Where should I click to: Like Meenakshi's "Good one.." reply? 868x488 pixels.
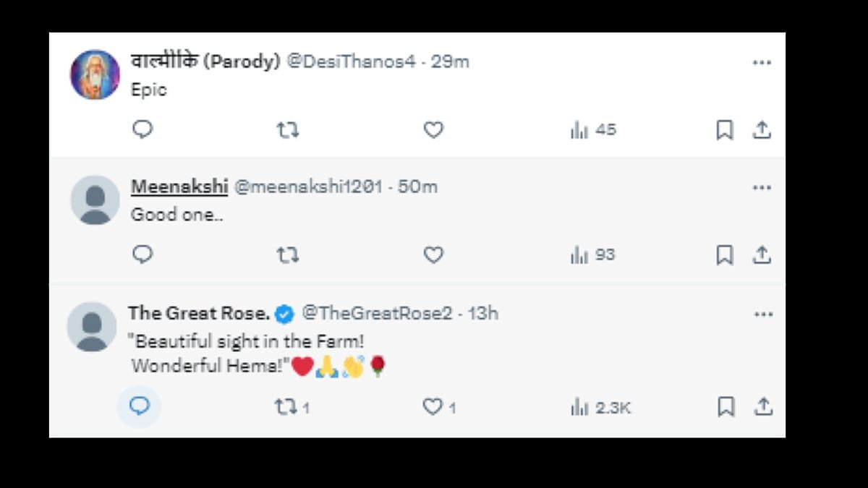pos(433,255)
